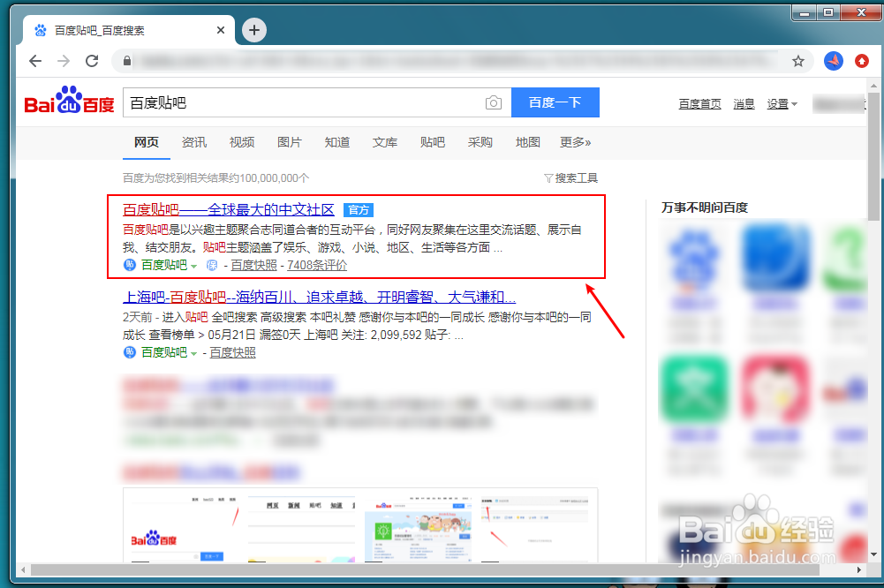The height and width of the screenshot is (588, 884).
Task: Switch to the 知道 tab
Action: pos(337,142)
